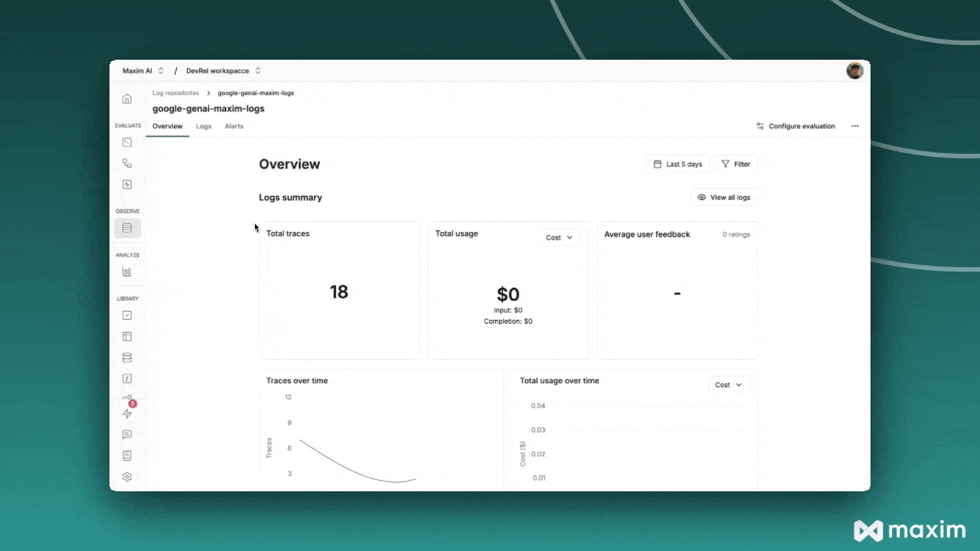Switch to the Overview tab

point(168,126)
